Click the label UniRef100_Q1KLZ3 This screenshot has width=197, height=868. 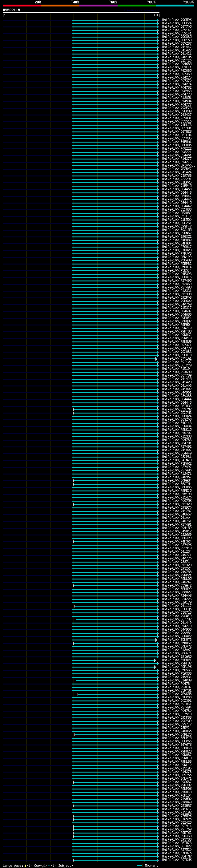coord(176,125)
